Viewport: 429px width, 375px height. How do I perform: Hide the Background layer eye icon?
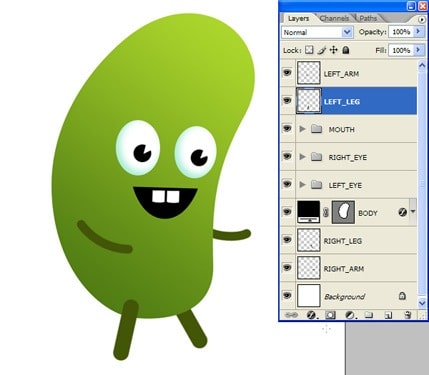287,295
